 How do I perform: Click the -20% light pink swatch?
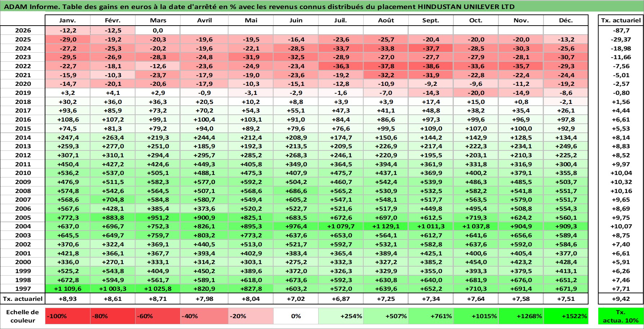[x=251, y=316]
